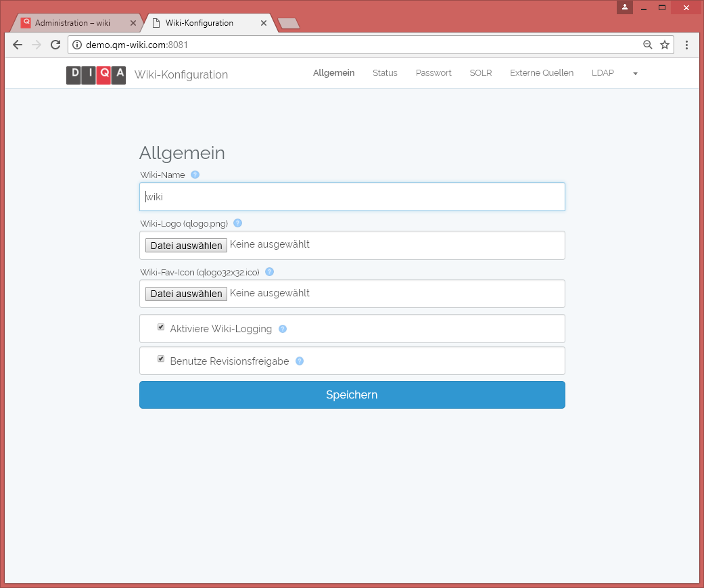Image resolution: width=704 pixels, height=588 pixels.
Task: Click help icon next to Wiki-Name
Action: [x=195, y=175]
